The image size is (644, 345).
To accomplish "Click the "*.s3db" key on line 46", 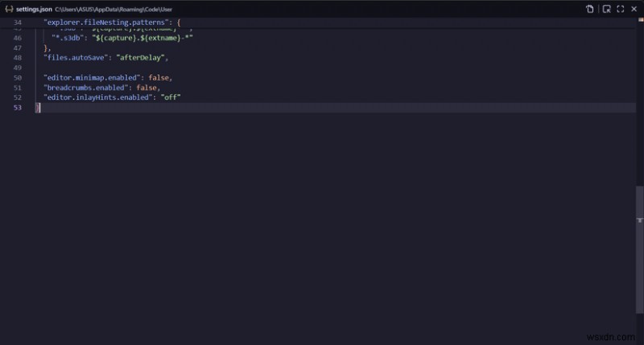I will pos(68,38).
